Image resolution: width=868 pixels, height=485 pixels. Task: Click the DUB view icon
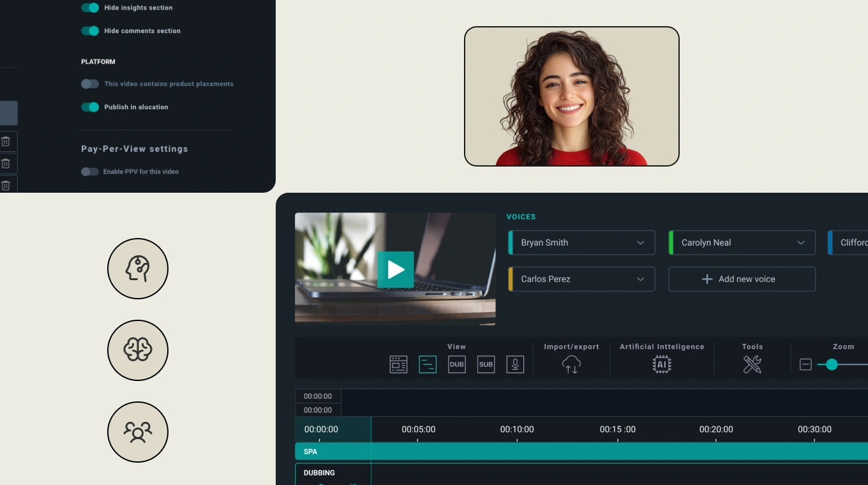[x=456, y=364]
